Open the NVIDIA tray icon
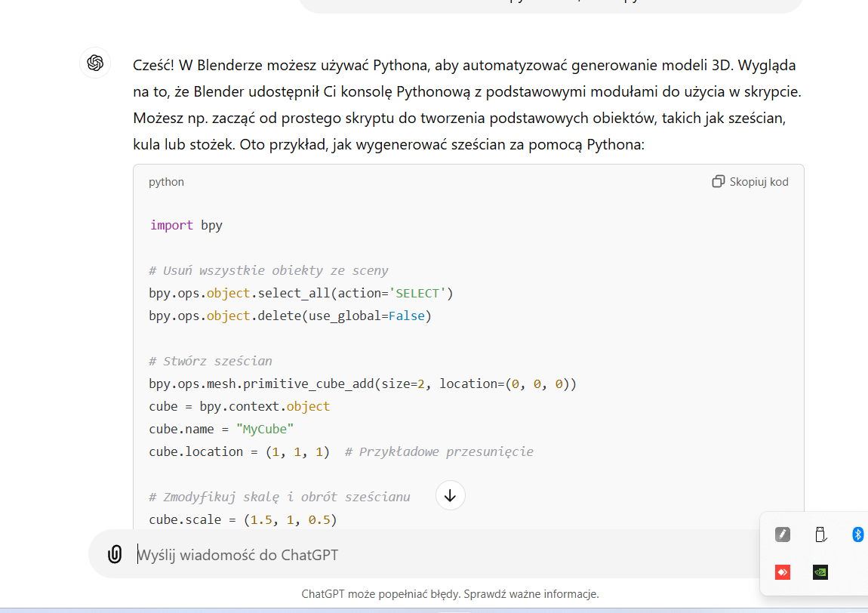Image resolution: width=868 pixels, height=613 pixels. point(820,572)
